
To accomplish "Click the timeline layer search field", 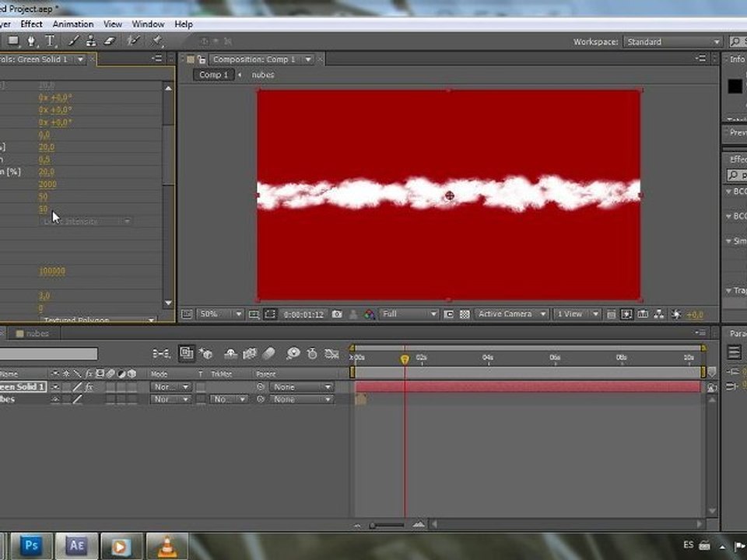I will pos(48,354).
